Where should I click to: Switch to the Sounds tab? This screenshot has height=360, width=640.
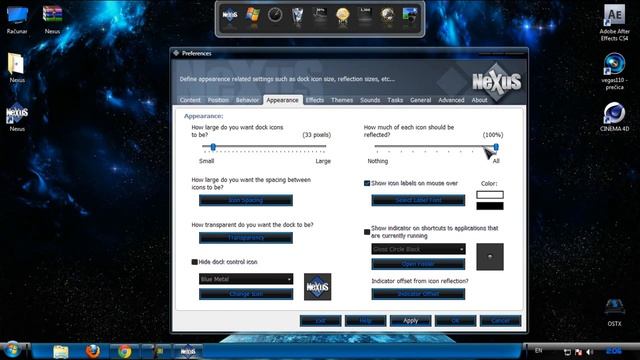point(370,100)
